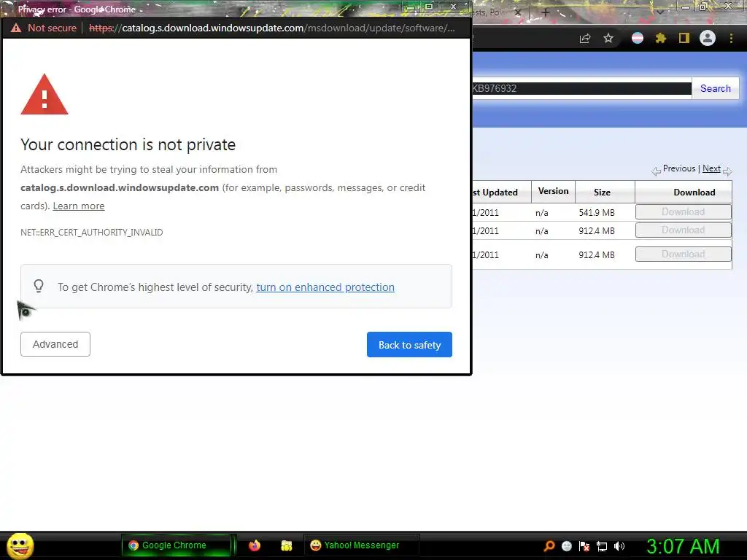Click the Back to safety button
The image size is (747, 560).
coord(409,345)
